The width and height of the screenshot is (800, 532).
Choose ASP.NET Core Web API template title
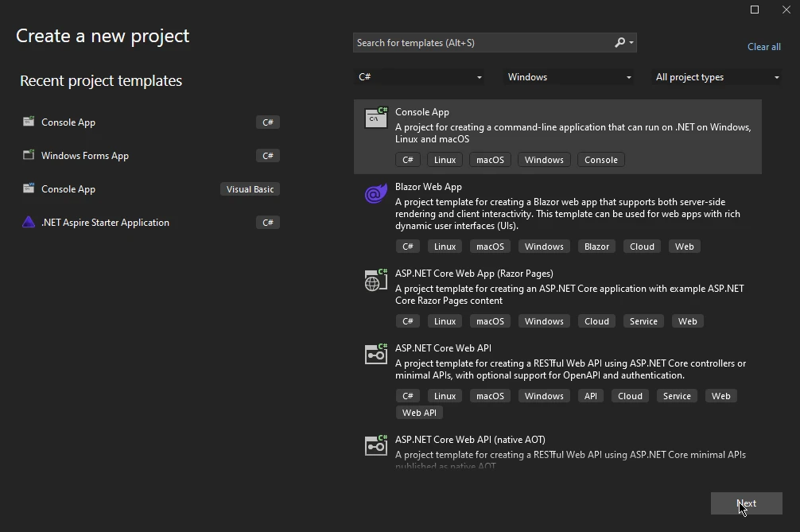point(443,348)
